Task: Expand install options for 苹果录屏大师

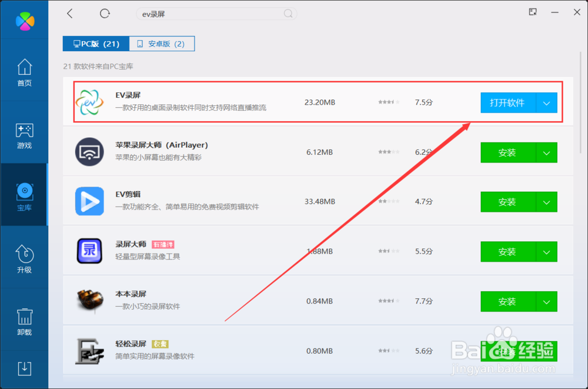Action: click(547, 152)
